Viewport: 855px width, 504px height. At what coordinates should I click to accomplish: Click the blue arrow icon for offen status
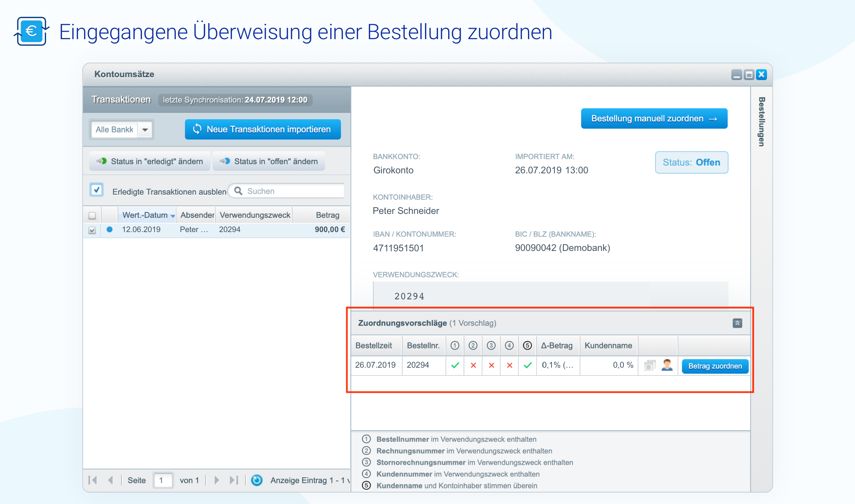coord(225,161)
